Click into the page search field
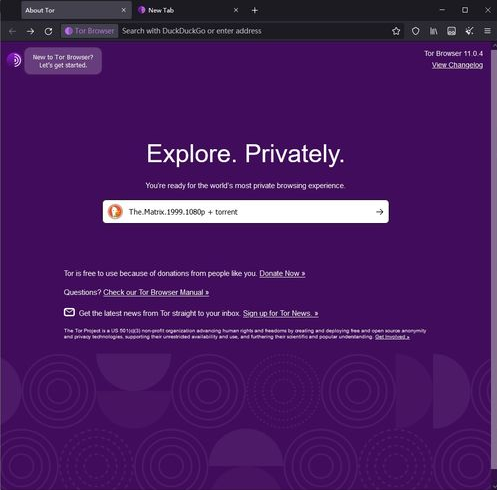 (x=246, y=212)
